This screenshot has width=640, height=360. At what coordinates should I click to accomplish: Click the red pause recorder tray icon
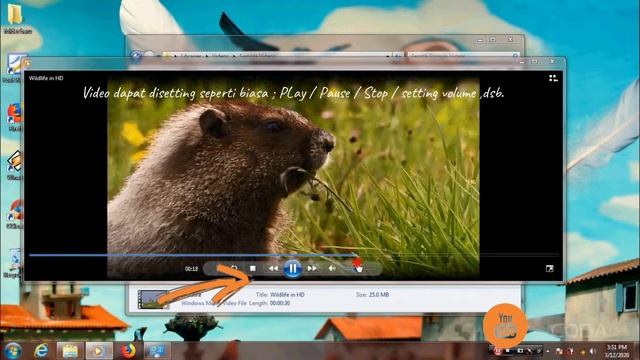click(x=498, y=351)
